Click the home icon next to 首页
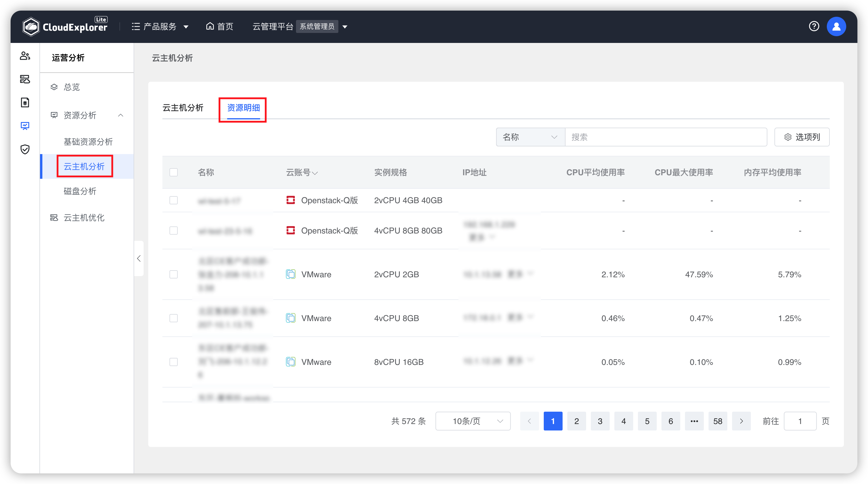 [x=210, y=26]
